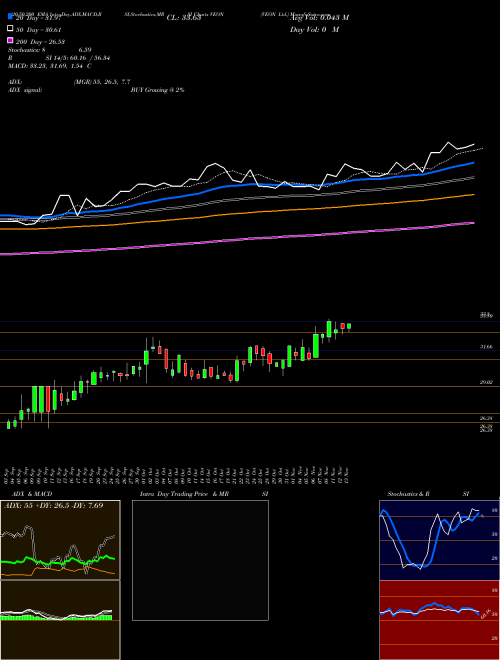Click the MACD histogram panel with green bars
The image size is (500, 660).
point(60,620)
